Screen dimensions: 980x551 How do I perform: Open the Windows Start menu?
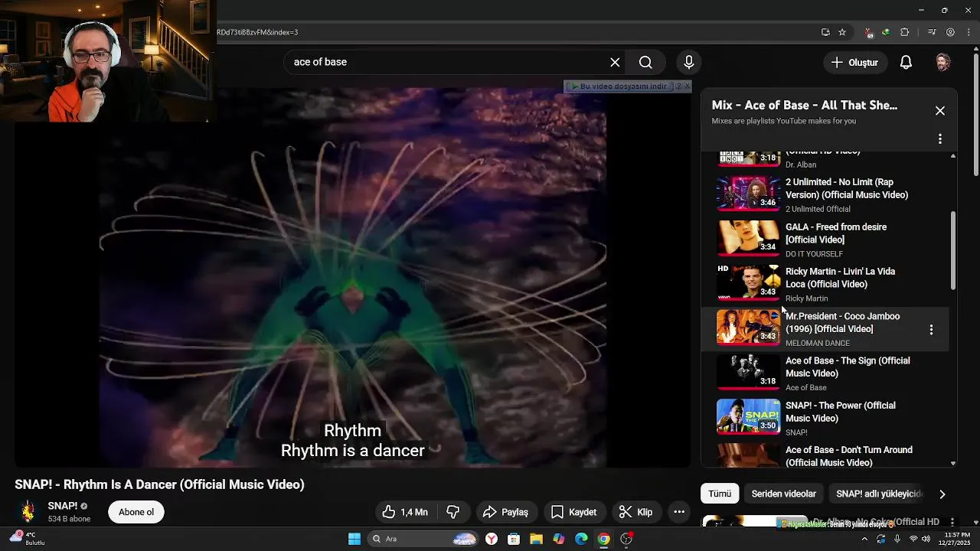(354, 539)
